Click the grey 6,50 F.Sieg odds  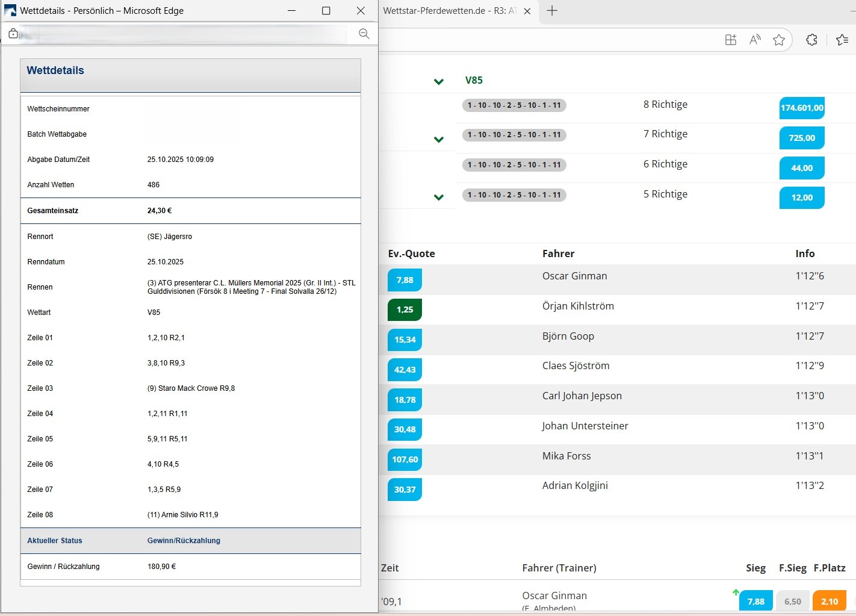point(792,601)
